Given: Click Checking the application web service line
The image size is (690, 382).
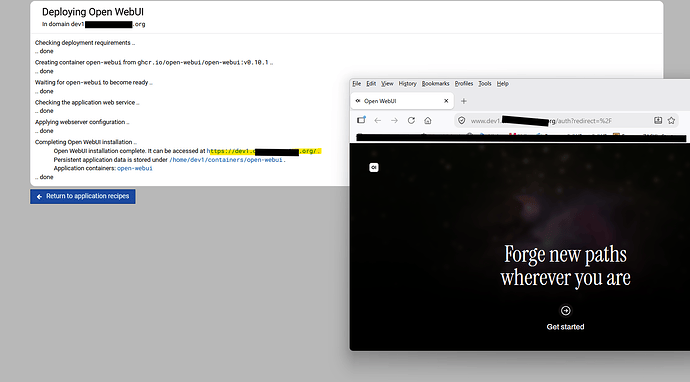Looking at the screenshot, I should pyautogui.click(x=87, y=103).
